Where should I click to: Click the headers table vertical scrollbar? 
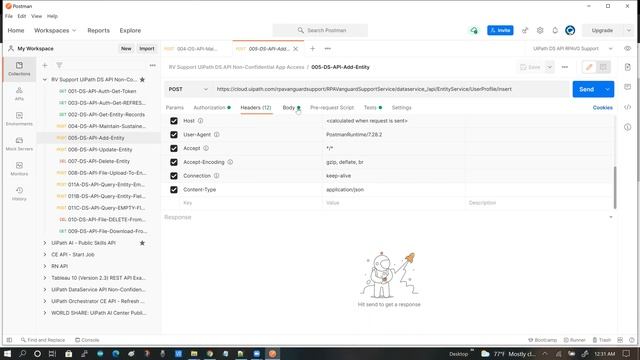pyautogui.click(x=615, y=187)
